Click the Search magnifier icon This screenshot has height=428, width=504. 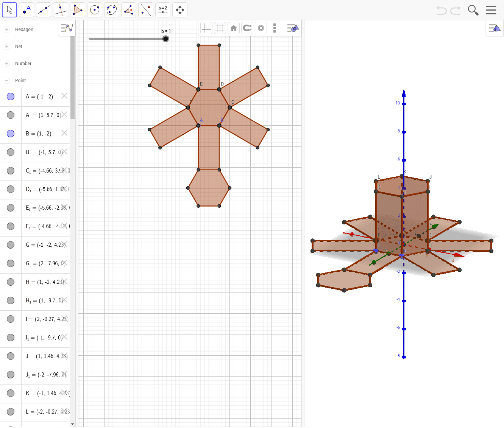coord(473,10)
